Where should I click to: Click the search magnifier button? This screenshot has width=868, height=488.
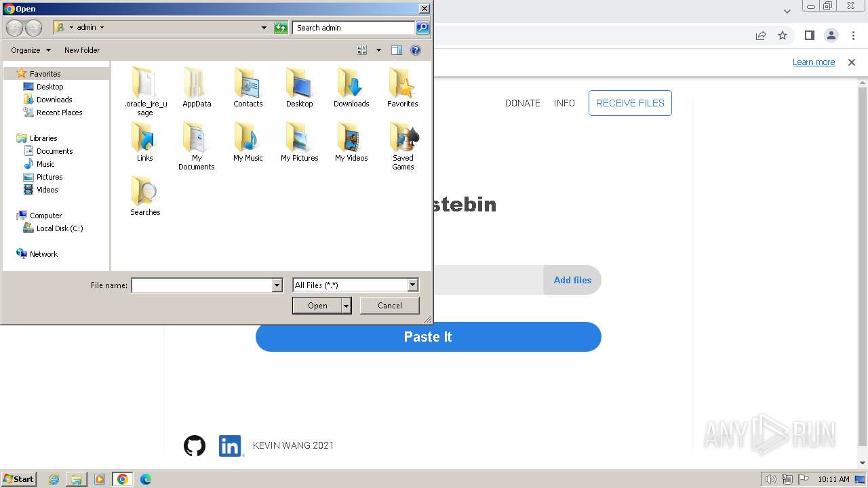tap(422, 28)
